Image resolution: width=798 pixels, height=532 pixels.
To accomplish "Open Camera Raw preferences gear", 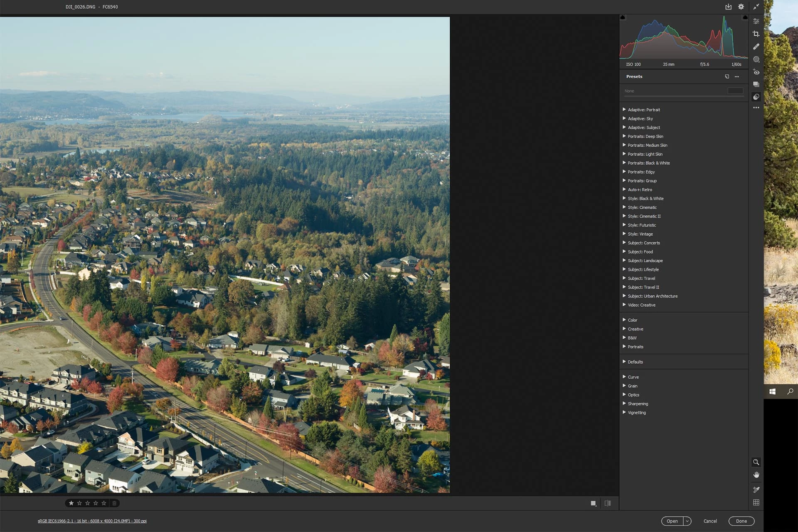I will click(x=741, y=7).
